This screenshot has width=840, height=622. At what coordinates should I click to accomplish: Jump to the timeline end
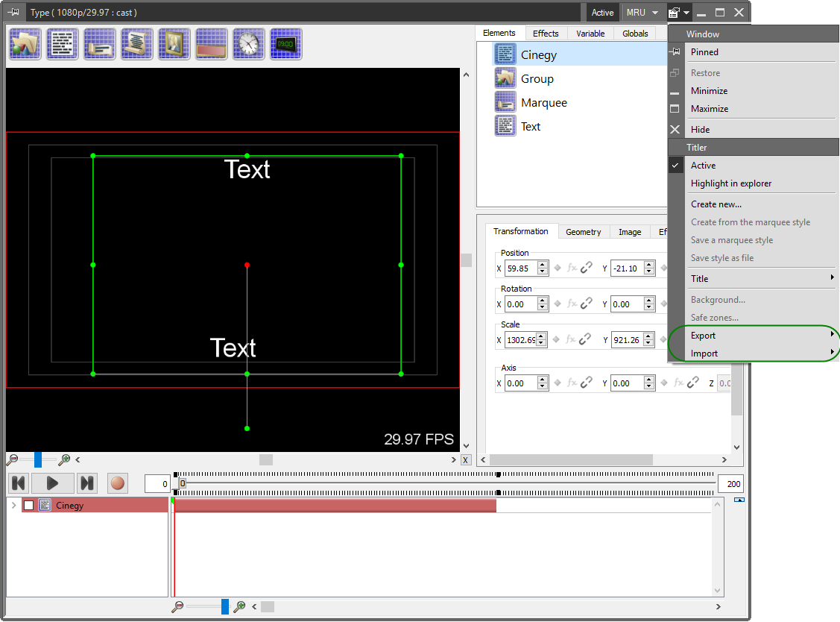86,484
